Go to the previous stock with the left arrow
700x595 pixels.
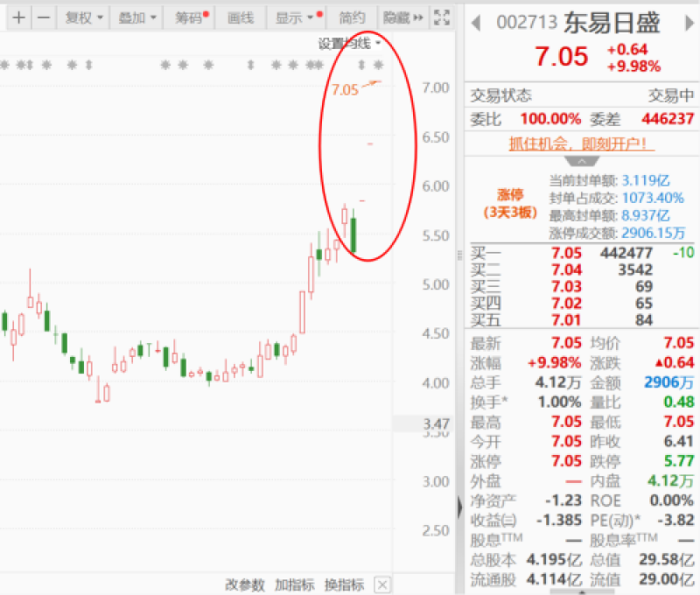(x=476, y=23)
